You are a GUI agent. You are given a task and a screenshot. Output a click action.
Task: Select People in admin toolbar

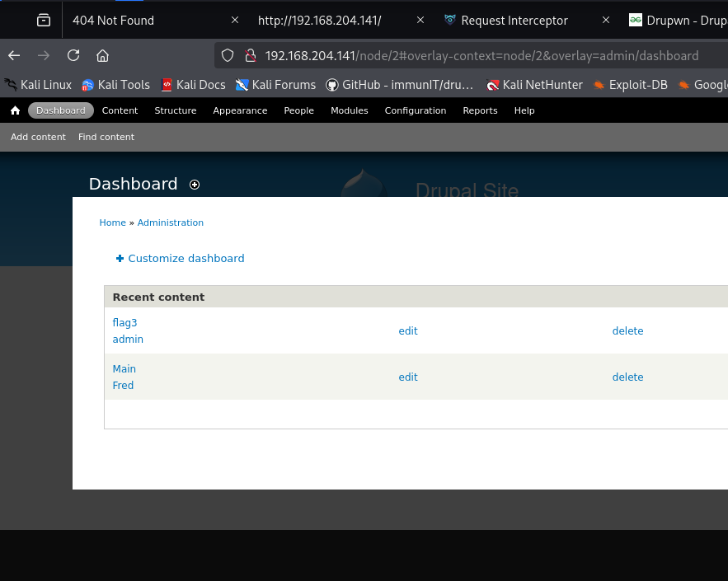(x=298, y=110)
